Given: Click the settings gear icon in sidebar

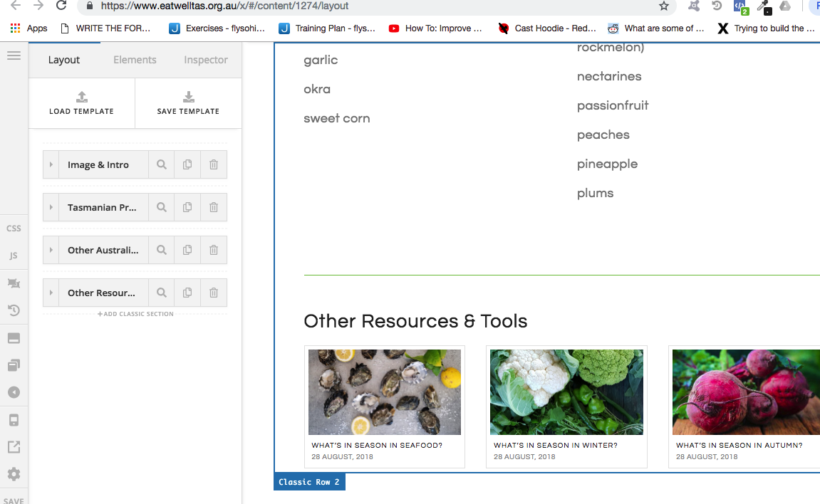Looking at the screenshot, I should click(14, 474).
